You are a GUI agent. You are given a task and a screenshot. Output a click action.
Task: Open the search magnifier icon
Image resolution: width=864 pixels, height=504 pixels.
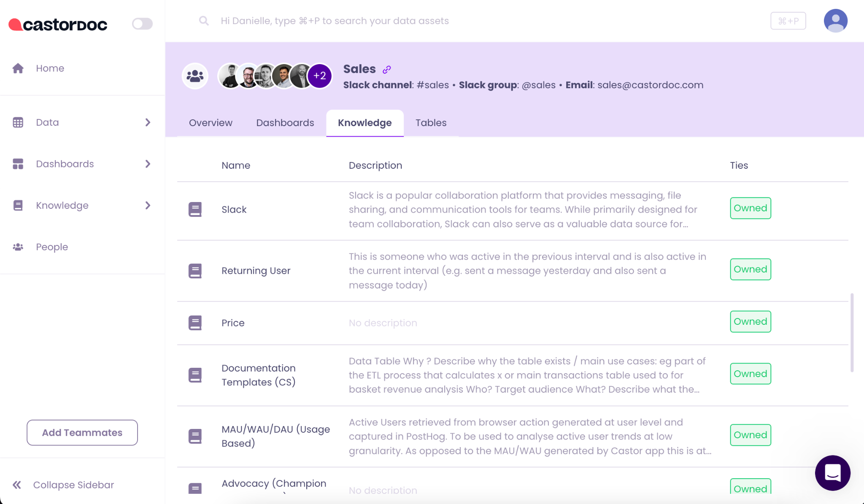204,20
